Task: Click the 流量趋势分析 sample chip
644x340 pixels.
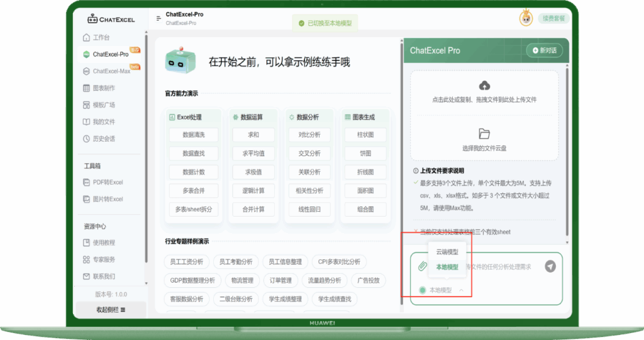Action: click(x=325, y=280)
